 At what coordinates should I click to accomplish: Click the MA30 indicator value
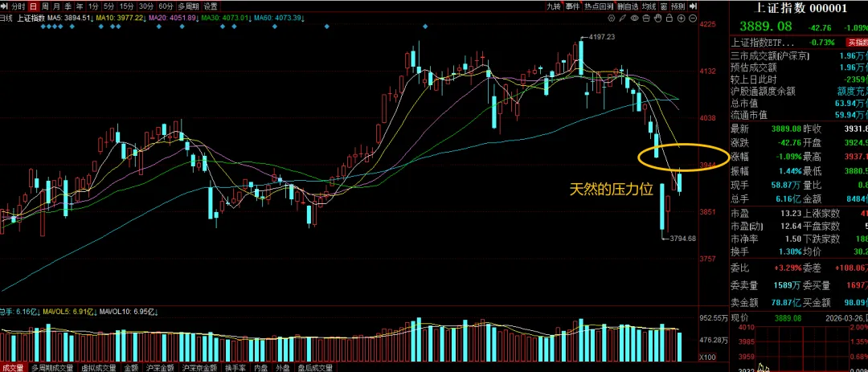coord(225,18)
